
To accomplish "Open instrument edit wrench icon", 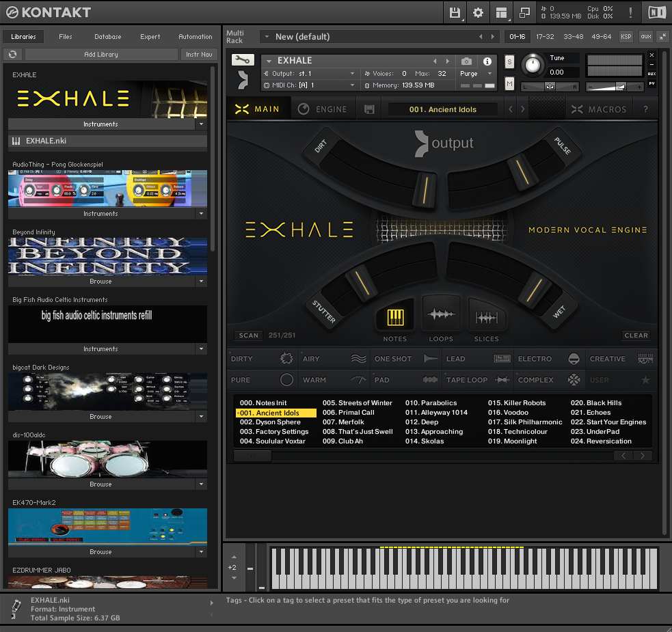I will click(x=243, y=60).
